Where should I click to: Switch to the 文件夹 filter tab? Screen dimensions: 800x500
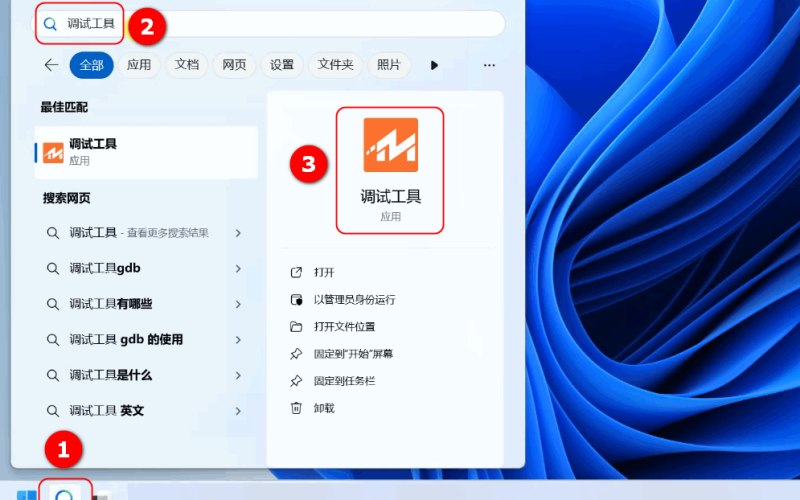coord(335,65)
